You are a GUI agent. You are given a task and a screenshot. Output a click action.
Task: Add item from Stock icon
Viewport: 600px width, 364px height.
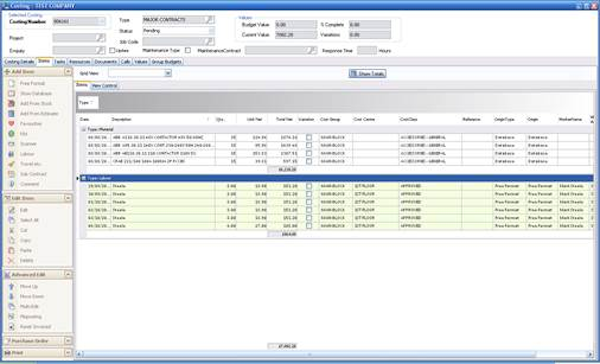pyautogui.click(x=12, y=103)
